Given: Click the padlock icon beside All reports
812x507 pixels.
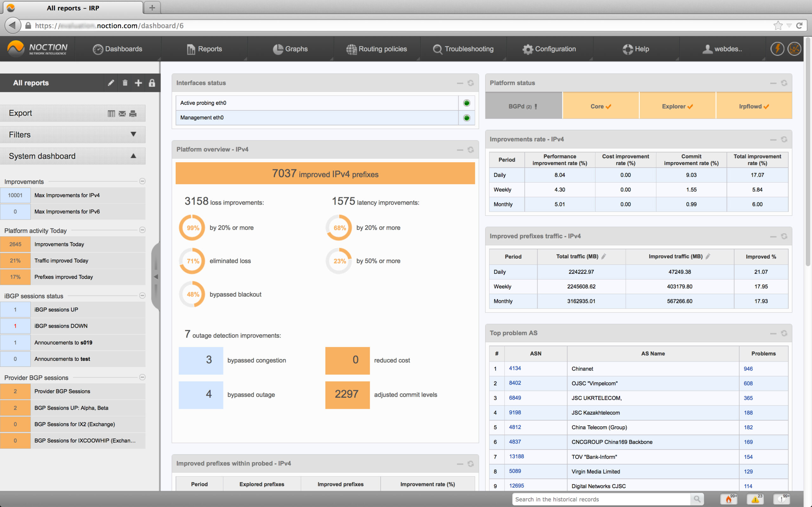Looking at the screenshot, I should (x=152, y=83).
